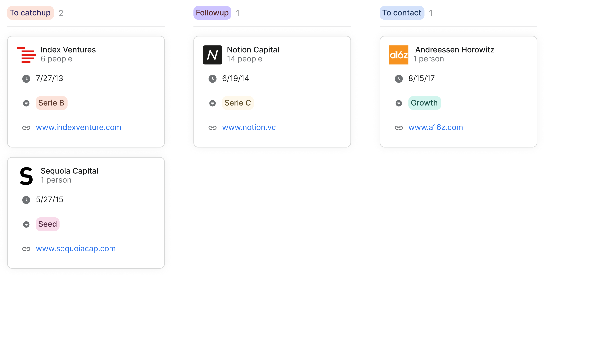
Task: Click the date 6/19/14
Action: [236, 78]
